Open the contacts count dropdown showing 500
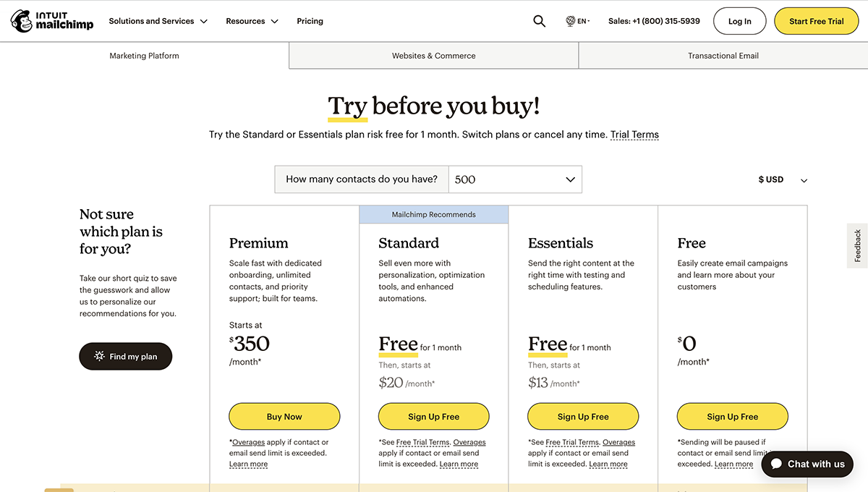Viewport: 868px width, 492px height. [515, 179]
